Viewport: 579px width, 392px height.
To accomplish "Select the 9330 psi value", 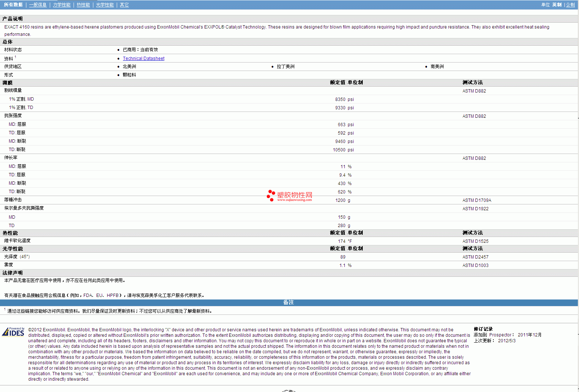I will coord(344,108).
